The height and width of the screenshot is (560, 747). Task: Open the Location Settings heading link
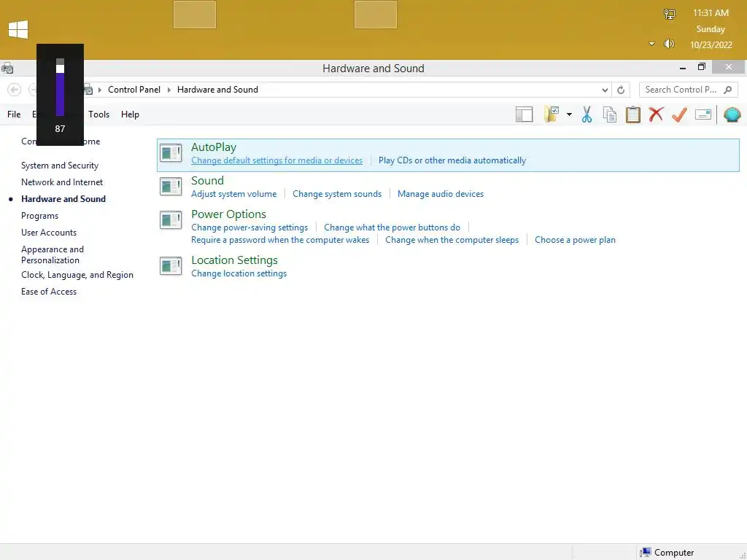pos(234,260)
